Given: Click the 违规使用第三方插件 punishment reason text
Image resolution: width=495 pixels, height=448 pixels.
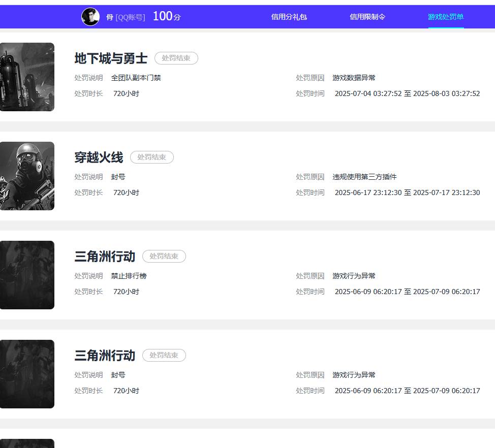Looking at the screenshot, I should (x=364, y=177).
